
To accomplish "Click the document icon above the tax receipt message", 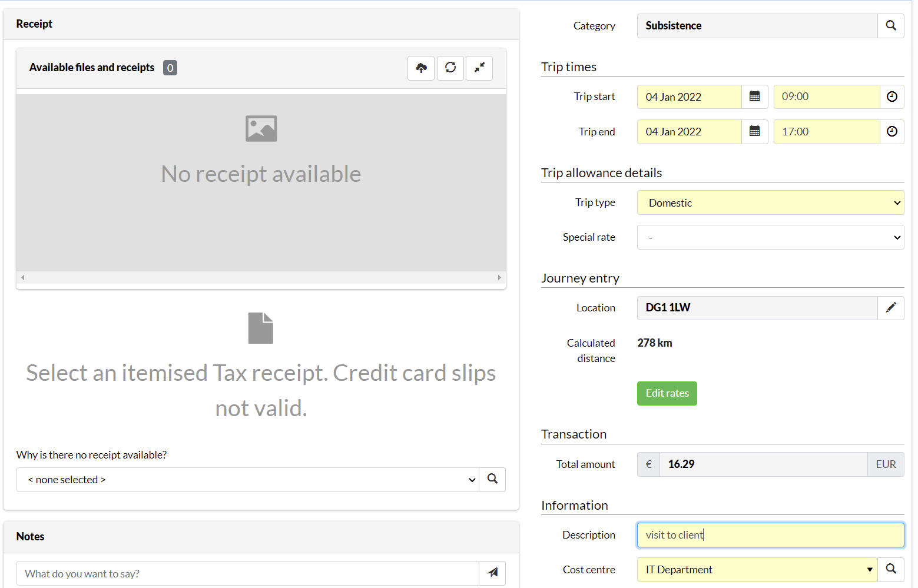I will pos(261,328).
